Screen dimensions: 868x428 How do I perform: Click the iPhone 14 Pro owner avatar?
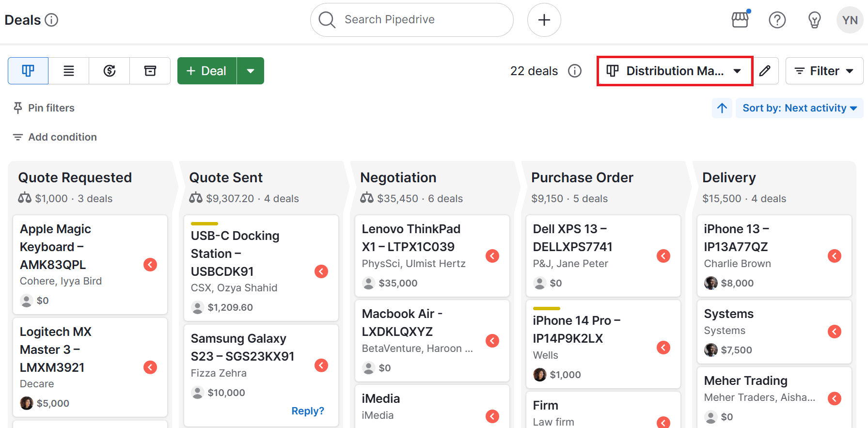(x=540, y=374)
